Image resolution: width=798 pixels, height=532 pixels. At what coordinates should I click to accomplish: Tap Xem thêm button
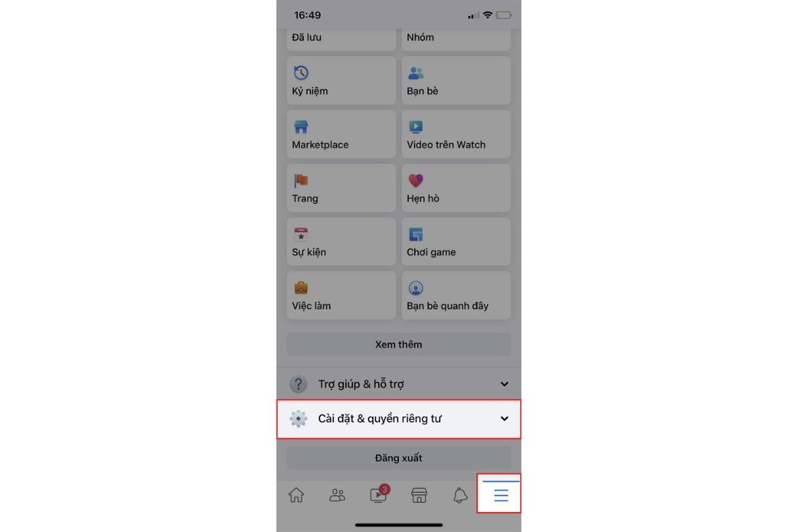[399, 344]
